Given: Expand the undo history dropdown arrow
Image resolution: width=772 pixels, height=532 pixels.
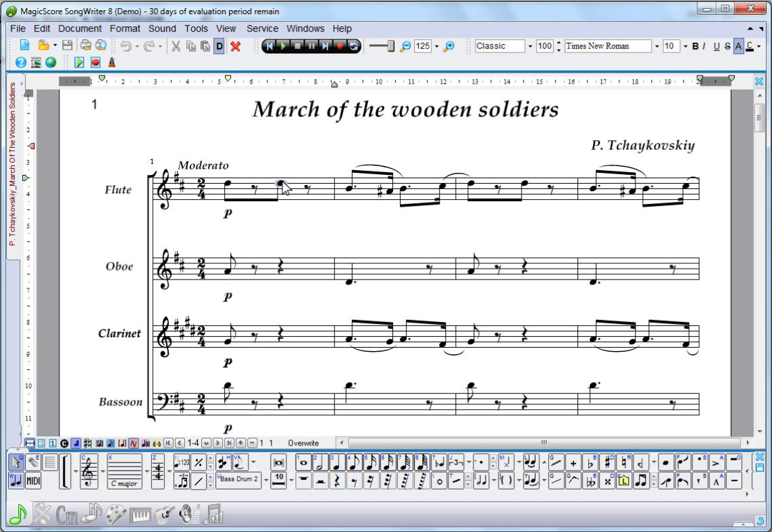Looking at the screenshot, I should pos(137,47).
